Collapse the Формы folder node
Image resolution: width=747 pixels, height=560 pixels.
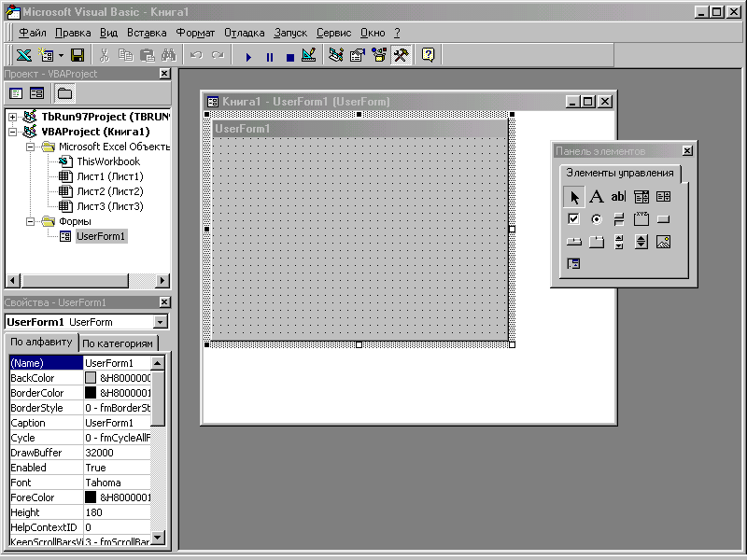tap(31, 221)
